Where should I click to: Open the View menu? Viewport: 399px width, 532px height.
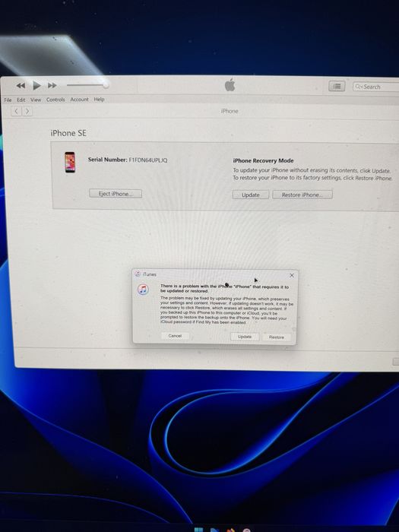pyautogui.click(x=36, y=100)
